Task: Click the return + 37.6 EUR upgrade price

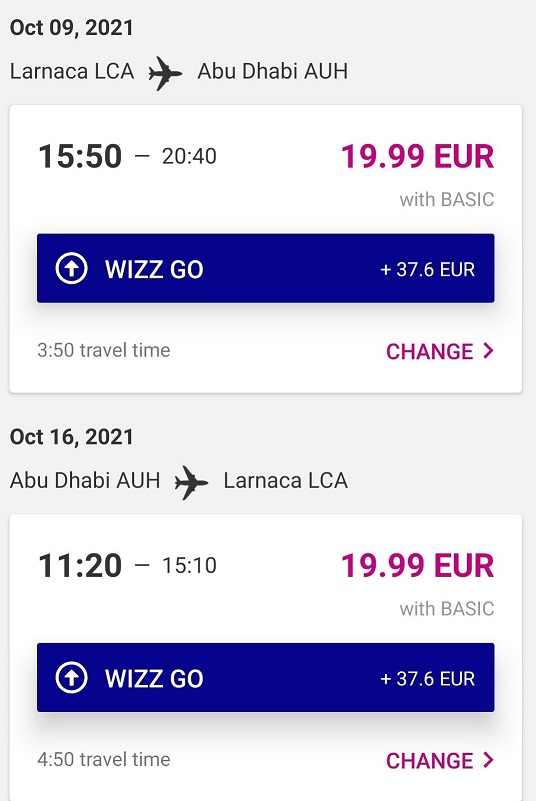Action: point(428,678)
